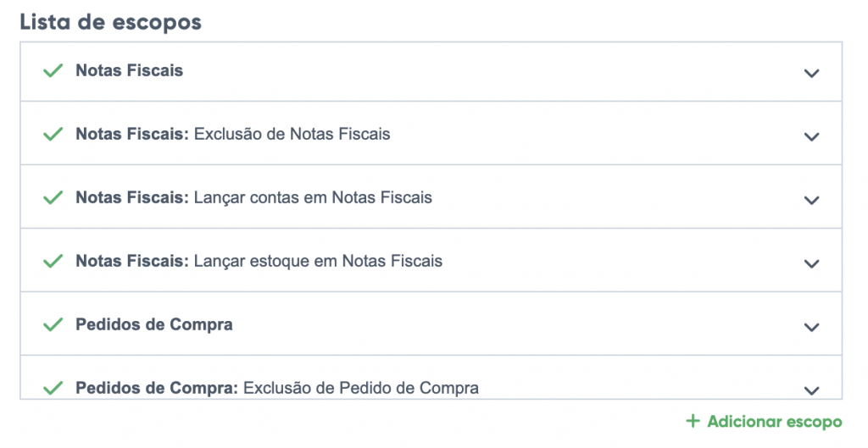Expand the Notas Fiscais scope chevron

(811, 73)
